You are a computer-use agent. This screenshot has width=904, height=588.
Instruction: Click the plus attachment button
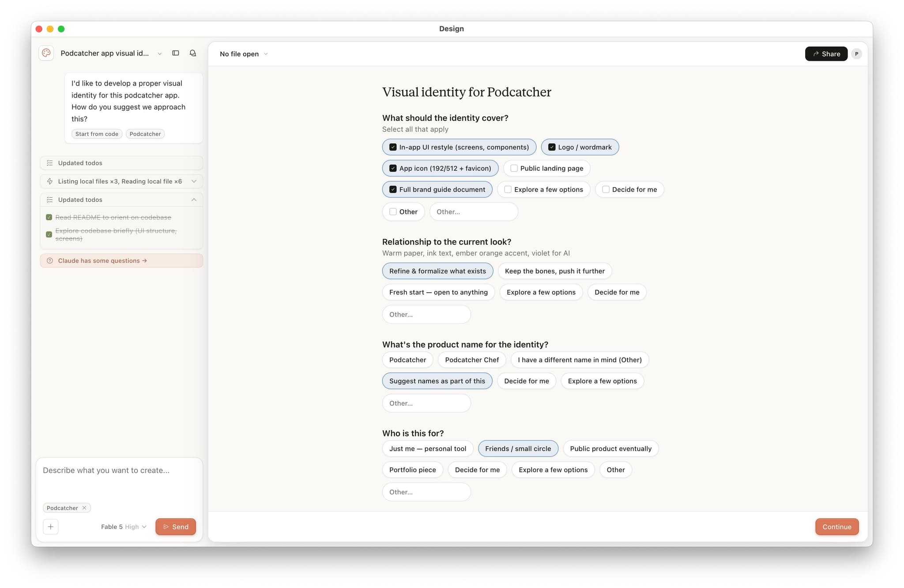(x=51, y=527)
